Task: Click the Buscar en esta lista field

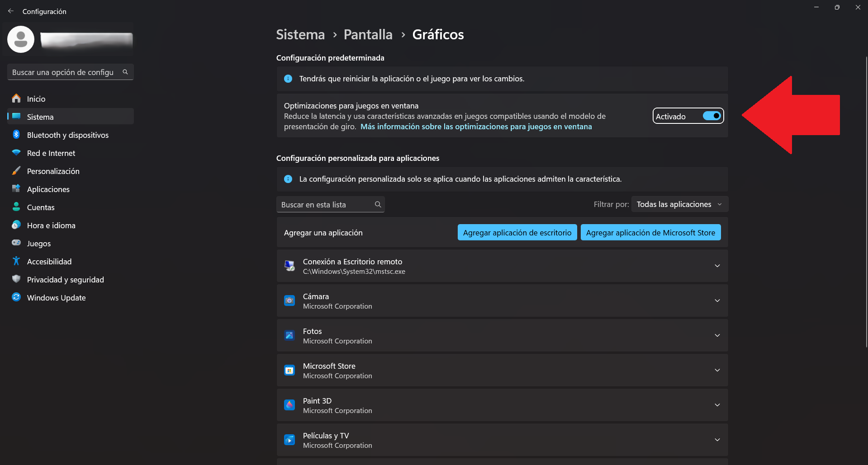Action: coord(330,204)
